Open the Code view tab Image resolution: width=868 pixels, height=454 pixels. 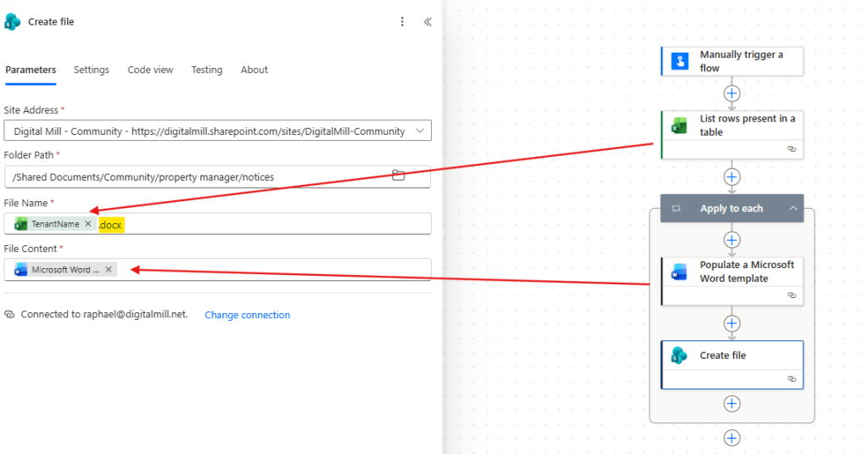coord(150,70)
